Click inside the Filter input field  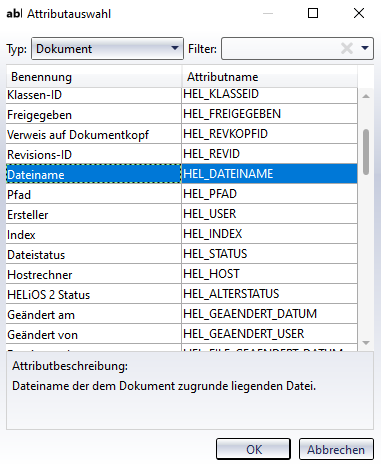(x=280, y=49)
